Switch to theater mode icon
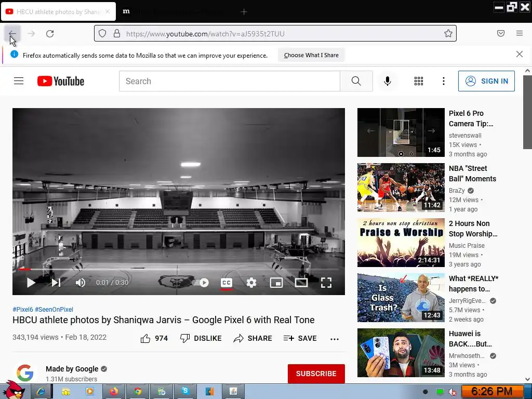This screenshot has height=399, width=532. click(x=301, y=283)
